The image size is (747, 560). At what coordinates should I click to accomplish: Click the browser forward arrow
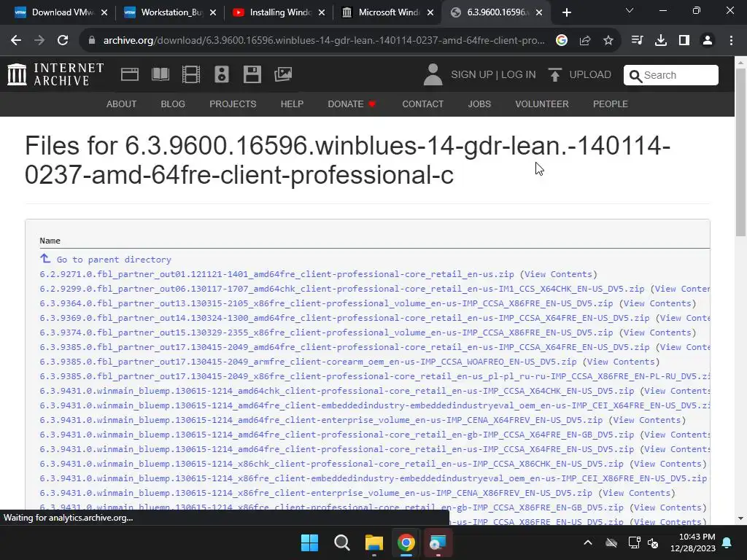pyautogui.click(x=39, y=41)
